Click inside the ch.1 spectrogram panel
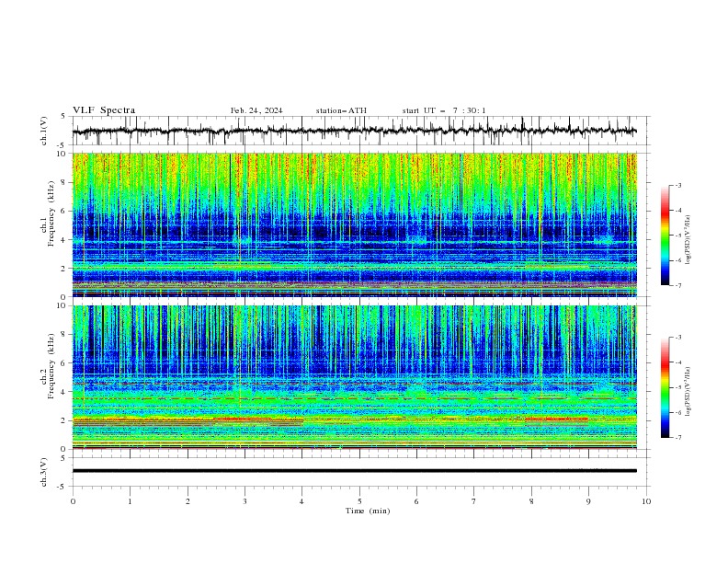The height and width of the screenshot is (563, 728). point(354,224)
